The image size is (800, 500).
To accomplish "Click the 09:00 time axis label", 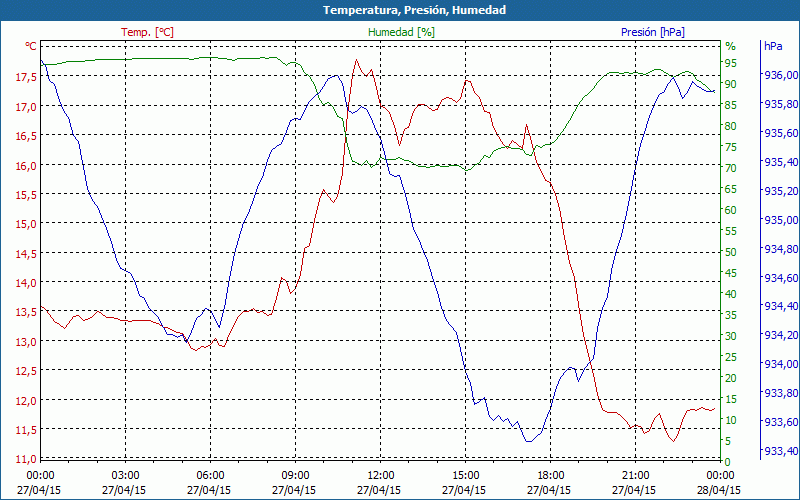I will pos(295,476).
